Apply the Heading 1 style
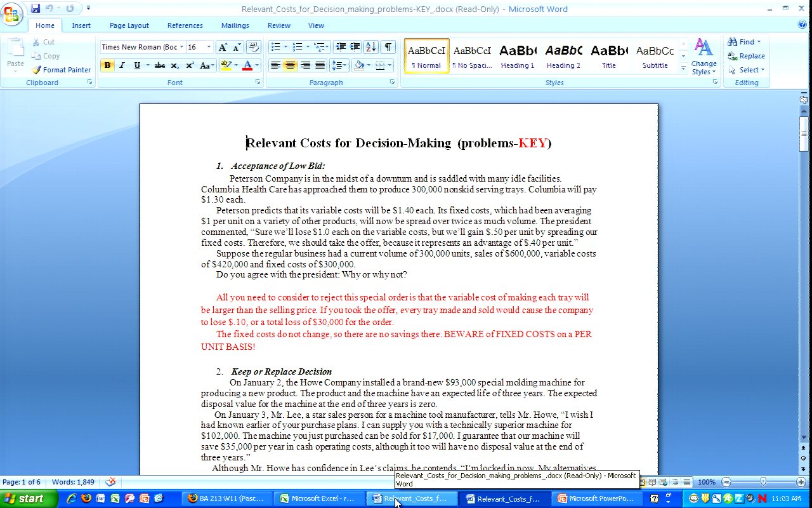This screenshot has height=508, width=812. [x=518, y=57]
